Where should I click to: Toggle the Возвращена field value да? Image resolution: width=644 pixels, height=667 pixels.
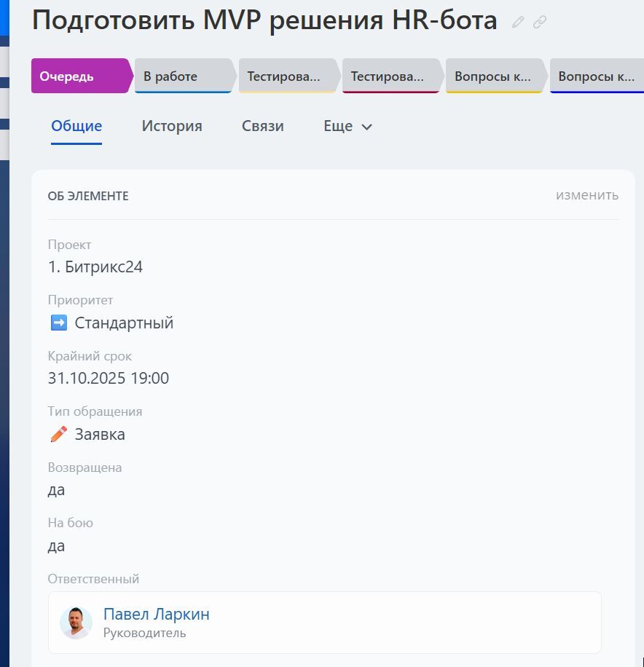[55, 490]
